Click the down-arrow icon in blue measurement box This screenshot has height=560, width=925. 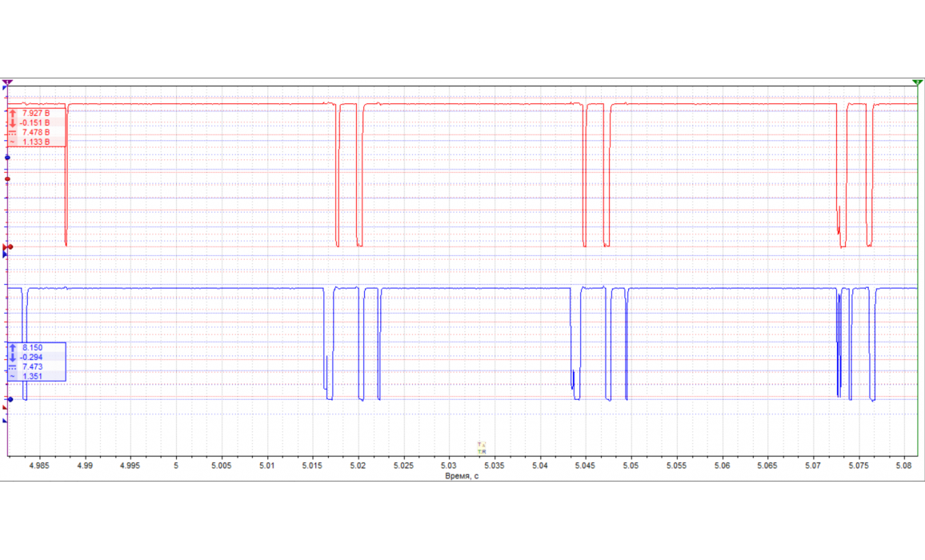pos(13,358)
